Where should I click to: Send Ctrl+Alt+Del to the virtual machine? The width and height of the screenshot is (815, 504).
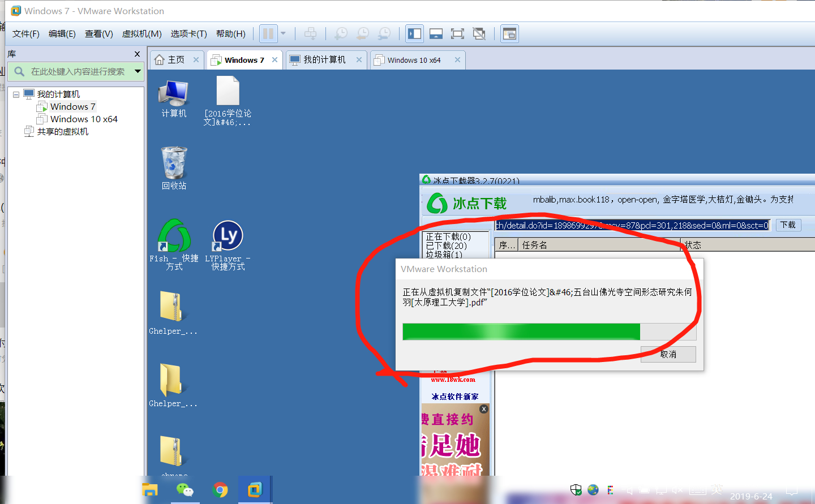(310, 34)
